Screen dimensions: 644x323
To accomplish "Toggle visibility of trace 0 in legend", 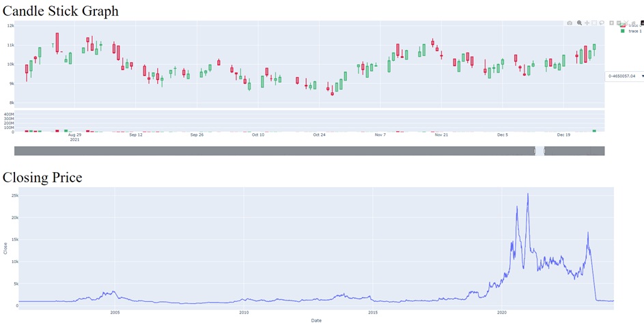I will (633, 25).
